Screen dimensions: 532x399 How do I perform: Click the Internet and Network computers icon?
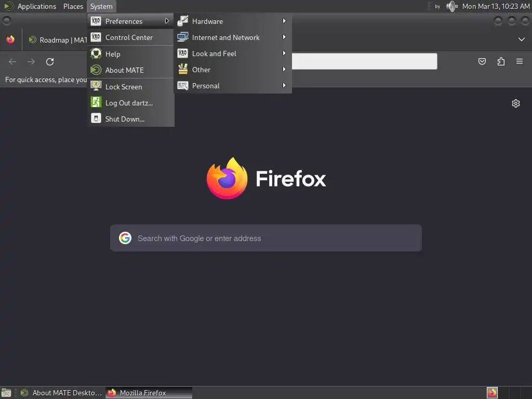(x=183, y=37)
